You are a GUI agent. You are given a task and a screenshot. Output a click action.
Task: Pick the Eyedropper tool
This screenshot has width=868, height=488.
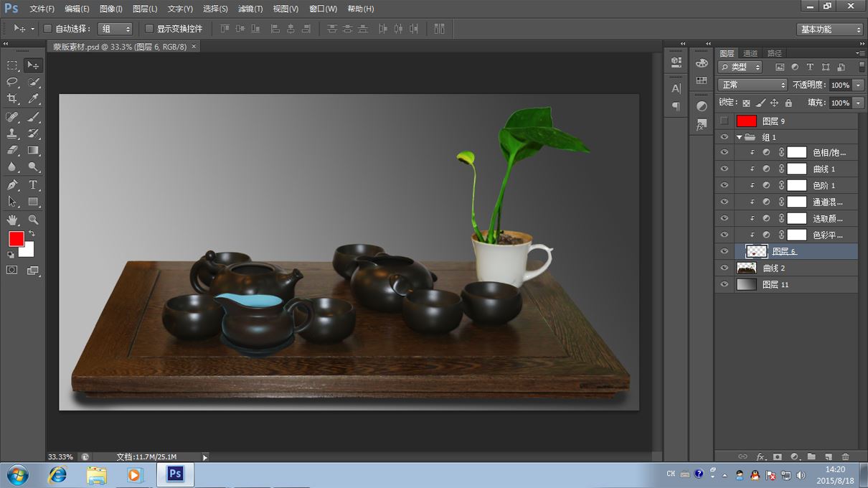coord(33,100)
